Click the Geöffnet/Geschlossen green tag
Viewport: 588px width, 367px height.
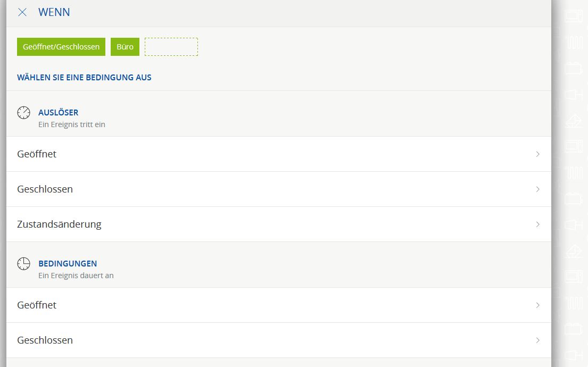(x=61, y=47)
